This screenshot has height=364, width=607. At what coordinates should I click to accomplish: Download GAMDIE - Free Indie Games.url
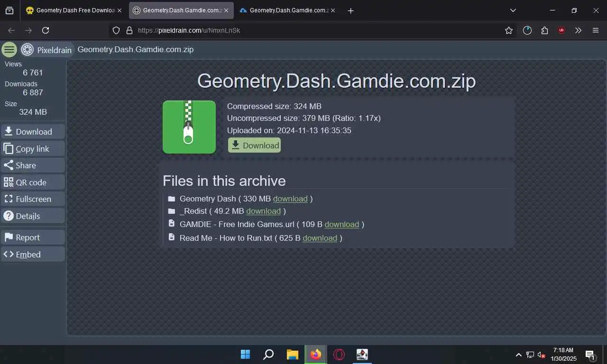[341, 224]
